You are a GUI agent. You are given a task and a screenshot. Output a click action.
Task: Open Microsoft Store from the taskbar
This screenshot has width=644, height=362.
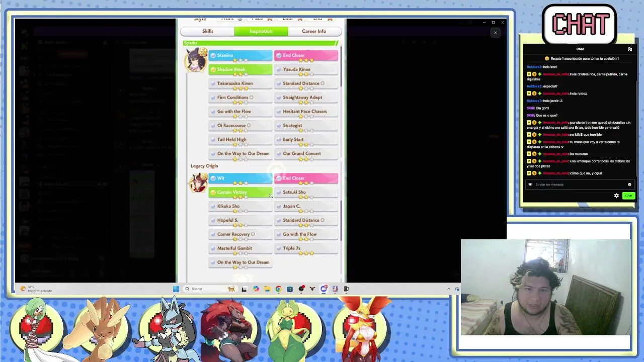[x=289, y=289]
